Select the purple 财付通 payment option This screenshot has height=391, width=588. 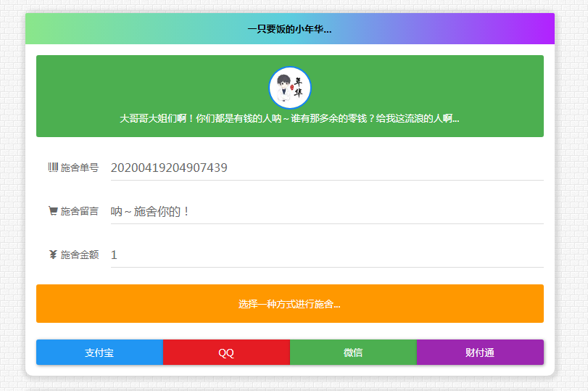pos(480,353)
